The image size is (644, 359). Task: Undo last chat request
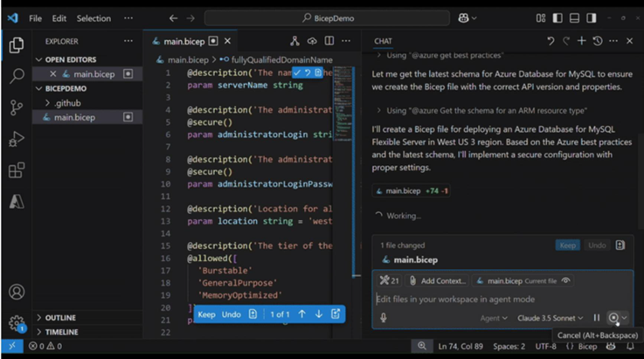tap(551, 41)
